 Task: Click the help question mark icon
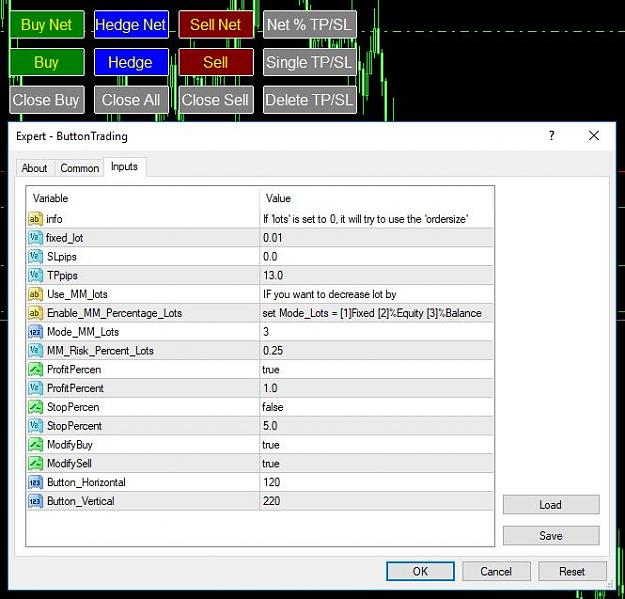point(552,136)
